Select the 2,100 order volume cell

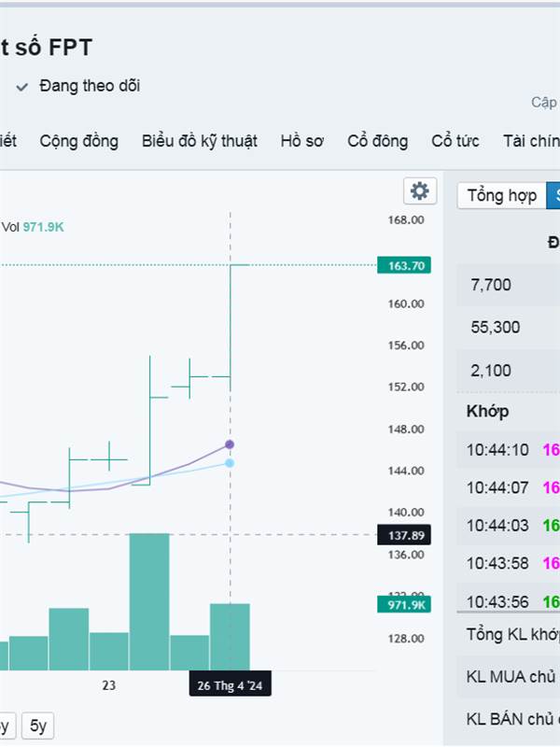click(509, 370)
